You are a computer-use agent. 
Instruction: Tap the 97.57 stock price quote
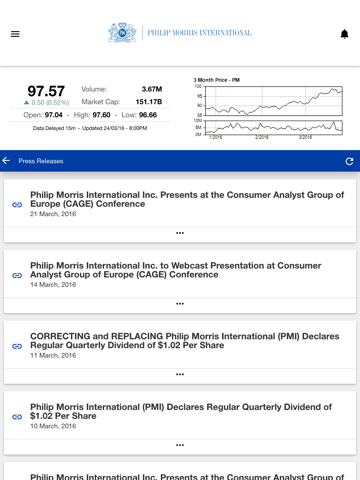click(x=46, y=91)
